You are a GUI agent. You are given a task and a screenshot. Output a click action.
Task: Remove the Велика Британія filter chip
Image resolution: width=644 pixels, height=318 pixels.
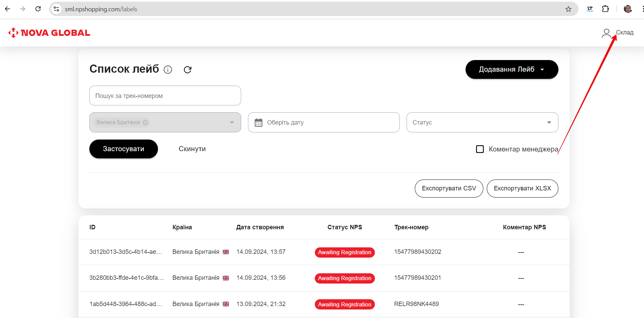(145, 122)
